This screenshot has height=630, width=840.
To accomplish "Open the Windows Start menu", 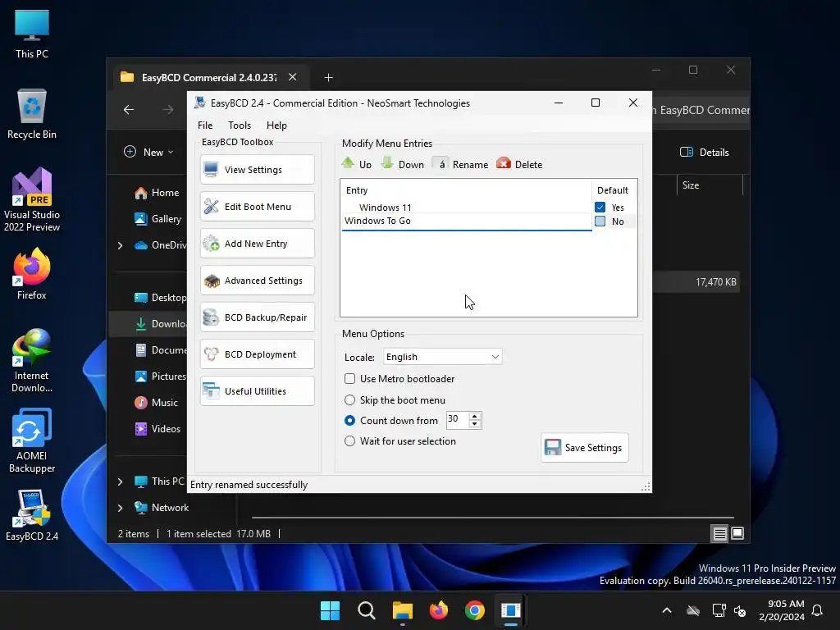I will 330,610.
